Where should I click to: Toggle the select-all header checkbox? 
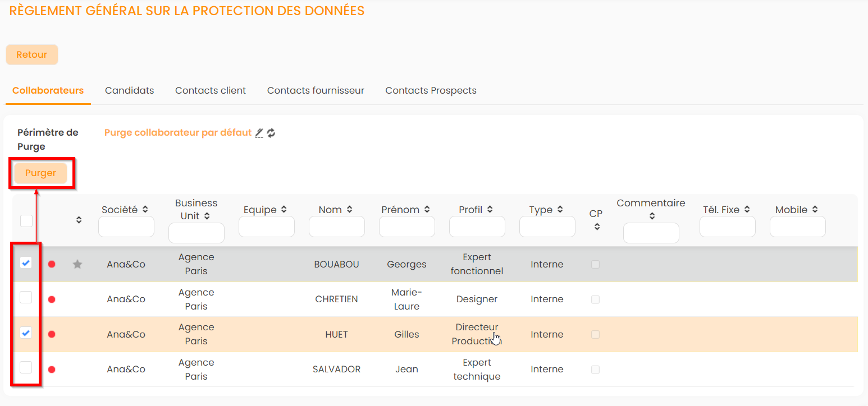[26, 221]
